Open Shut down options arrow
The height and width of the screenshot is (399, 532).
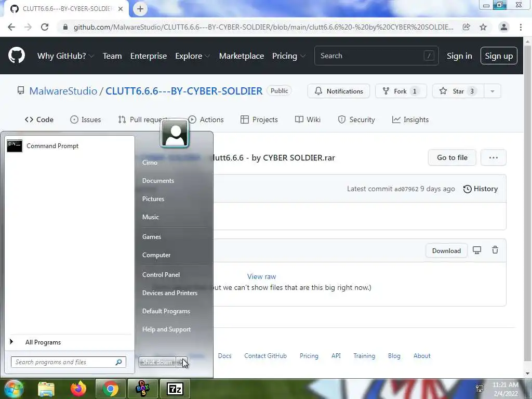181,362
